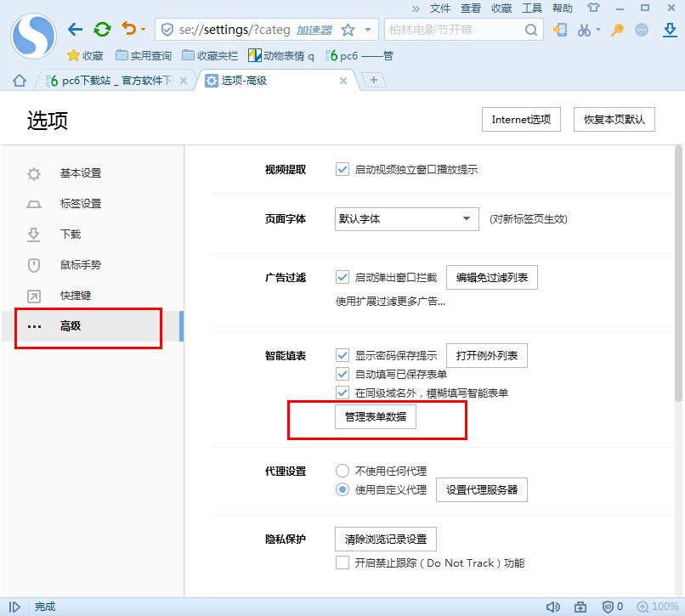Click the volume speaker icon in status bar

(x=554, y=606)
